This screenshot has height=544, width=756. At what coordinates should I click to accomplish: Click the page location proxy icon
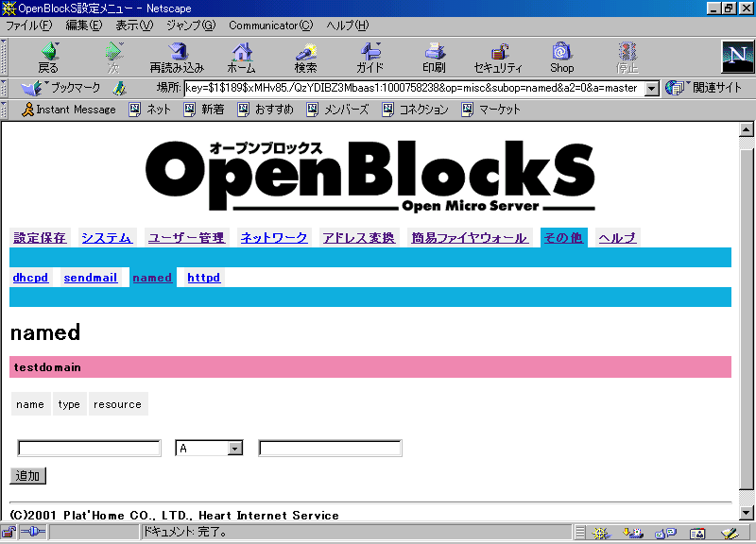point(119,88)
